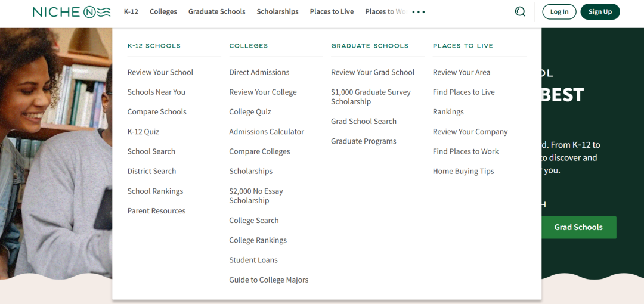View College Rankings
Viewport: 644px width, 304px height.
click(258, 240)
